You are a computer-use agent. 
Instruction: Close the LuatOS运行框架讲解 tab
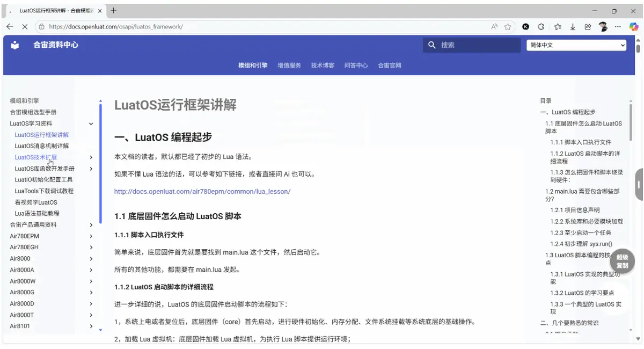100,11
